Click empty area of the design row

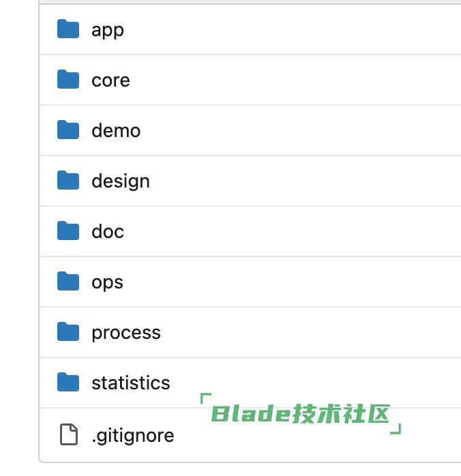coord(303,181)
